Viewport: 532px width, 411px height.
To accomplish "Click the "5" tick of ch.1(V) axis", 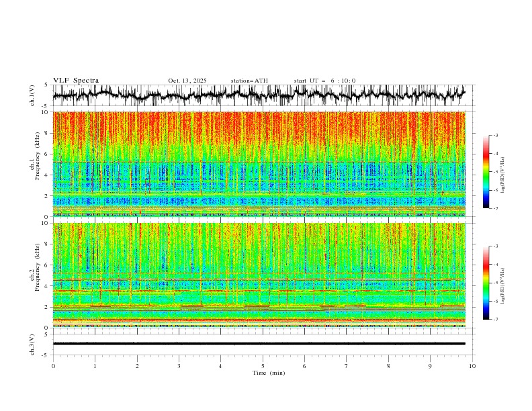I will 46,85.
